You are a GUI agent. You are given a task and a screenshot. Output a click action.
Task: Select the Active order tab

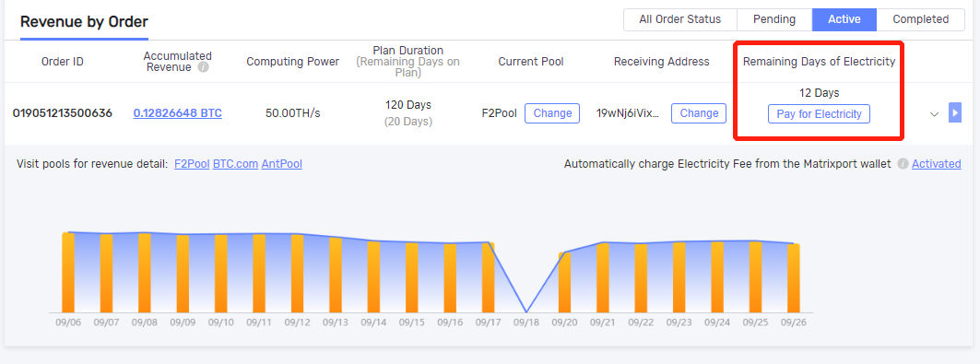[x=844, y=19]
